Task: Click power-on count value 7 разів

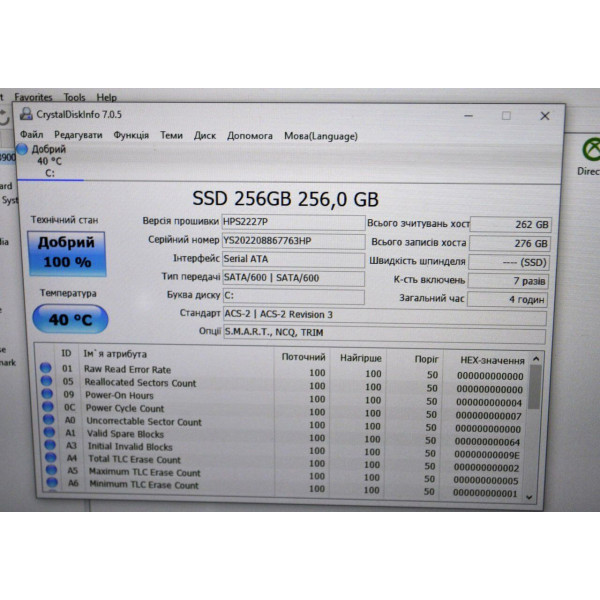Action: (x=508, y=281)
